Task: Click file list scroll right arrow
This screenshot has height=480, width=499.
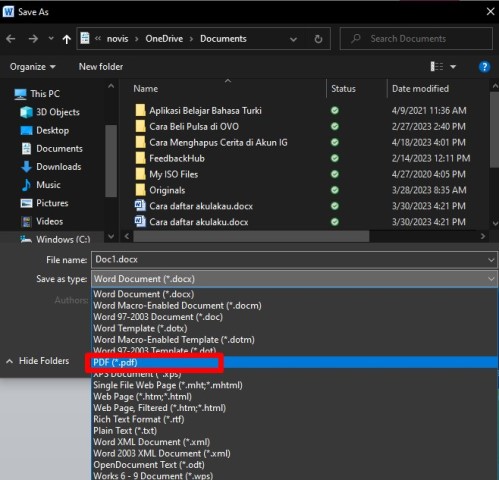Action: coord(483,236)
